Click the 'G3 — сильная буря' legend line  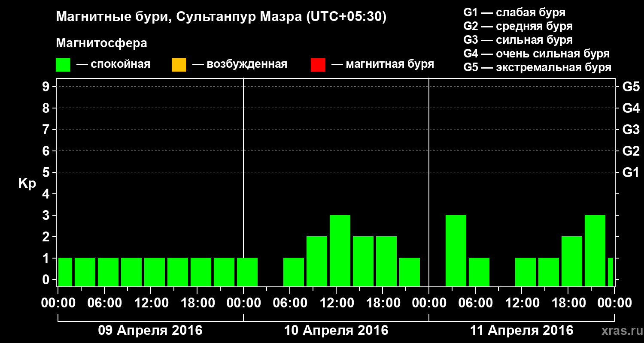pyautogui.click(x=518, y=40)
